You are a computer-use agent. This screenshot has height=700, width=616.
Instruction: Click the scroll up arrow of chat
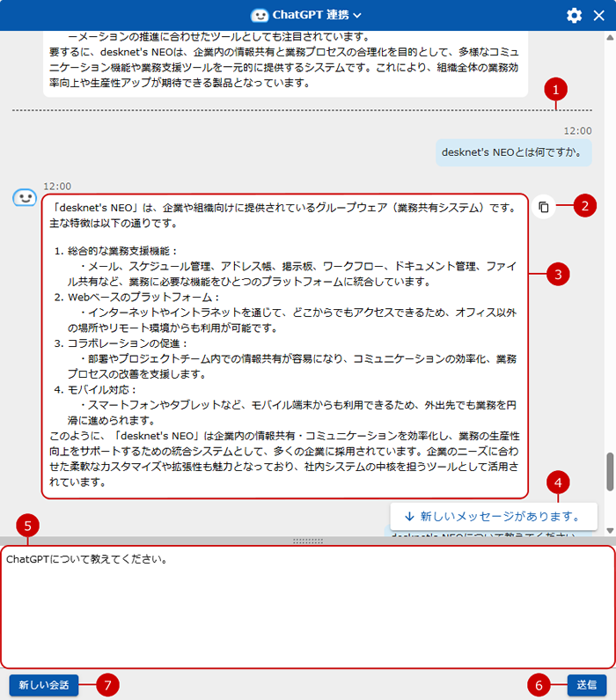(x=610, y=38)
